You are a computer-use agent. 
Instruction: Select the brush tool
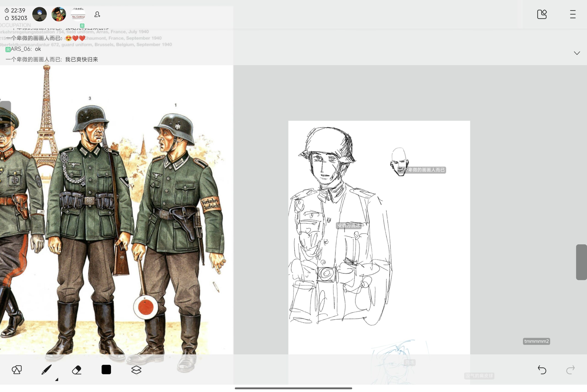(47, 370)
